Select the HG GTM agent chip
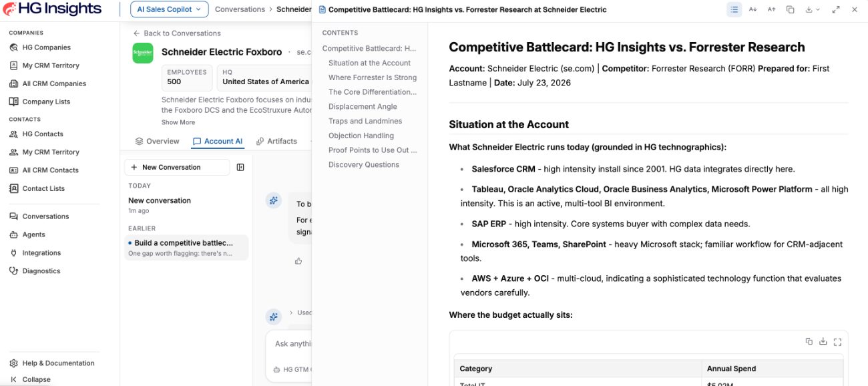Viewport: 868px width, 386px height. (292, 369)
